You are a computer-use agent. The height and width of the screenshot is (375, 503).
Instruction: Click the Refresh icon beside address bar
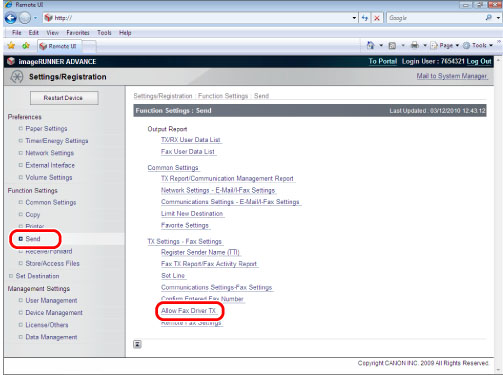coord(365,18)
